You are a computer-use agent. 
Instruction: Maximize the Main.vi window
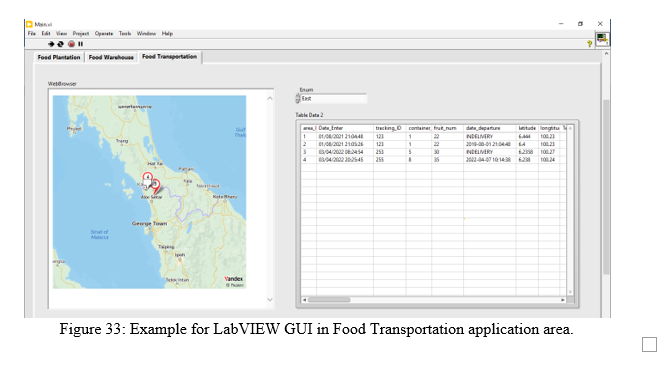581,24
